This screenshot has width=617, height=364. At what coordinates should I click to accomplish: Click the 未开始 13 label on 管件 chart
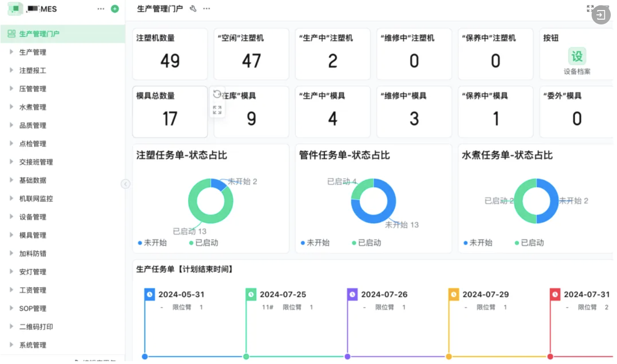[x=402, y=225]
